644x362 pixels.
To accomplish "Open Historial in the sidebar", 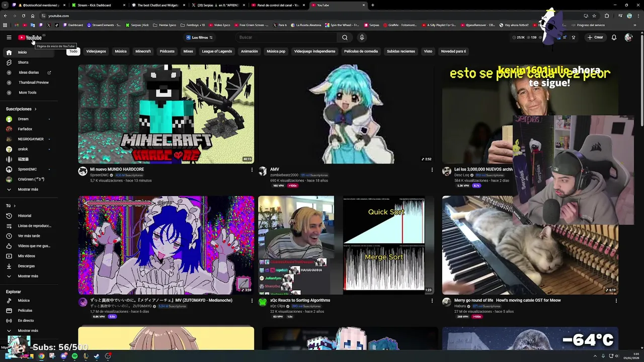I will [x=24, y=216].
